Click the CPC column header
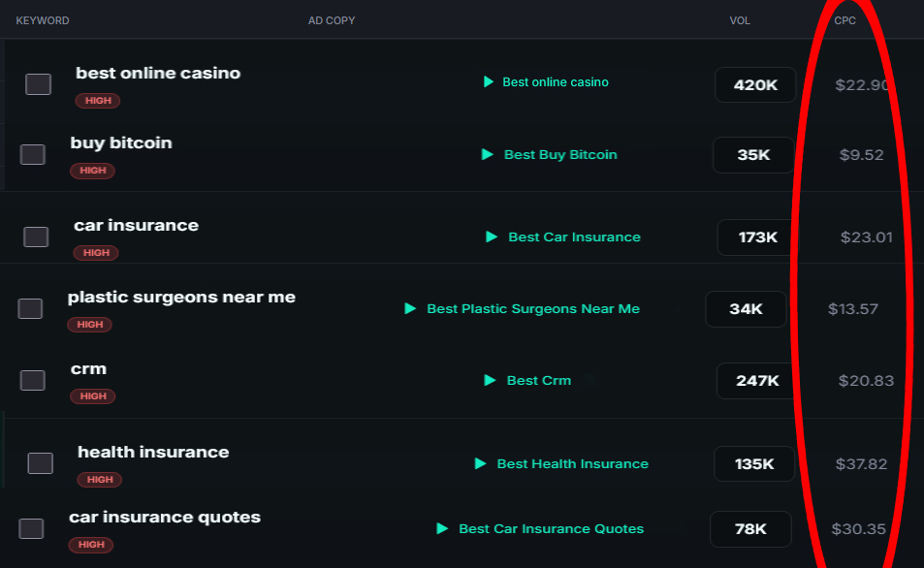Viewport: 924px width, 568px height. (x=844, y=20)
